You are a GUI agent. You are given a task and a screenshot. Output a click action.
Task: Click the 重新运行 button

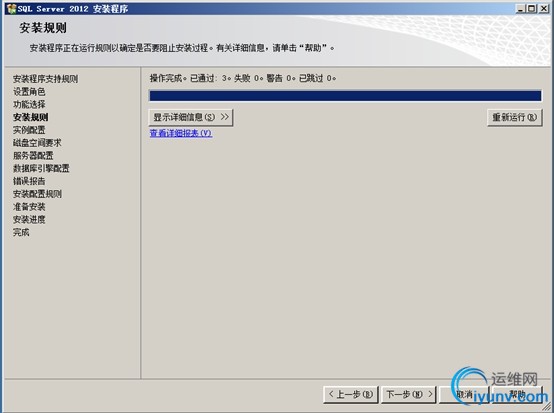[x=514, y=117]
